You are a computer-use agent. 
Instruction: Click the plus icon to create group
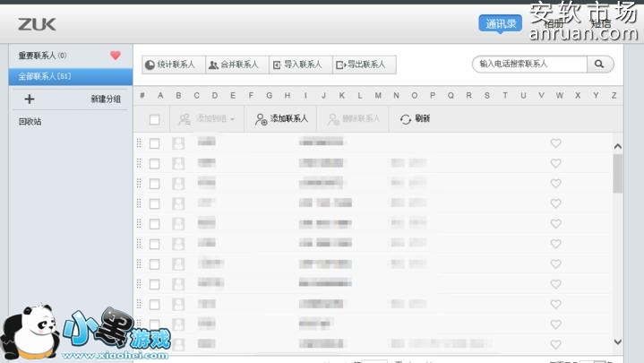(x=30, y=99)
